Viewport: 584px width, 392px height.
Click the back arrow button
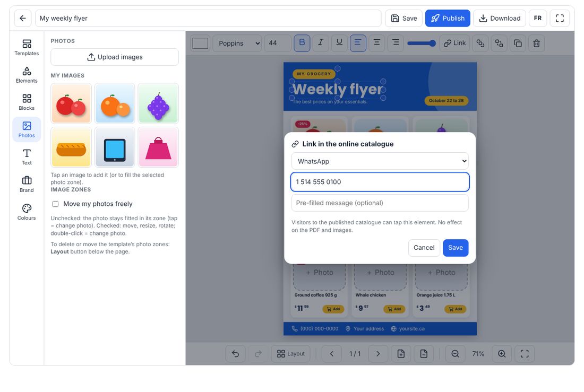(23, 18)
